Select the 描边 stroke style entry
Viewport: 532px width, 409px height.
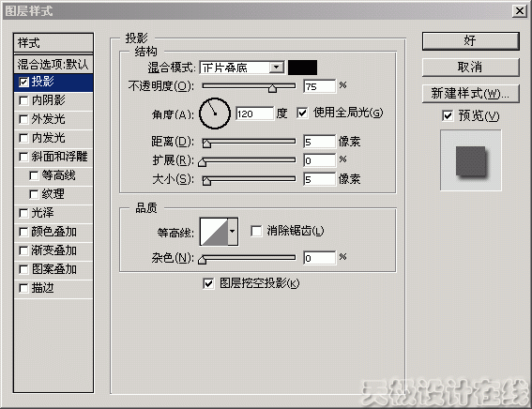tap(53, 288)
